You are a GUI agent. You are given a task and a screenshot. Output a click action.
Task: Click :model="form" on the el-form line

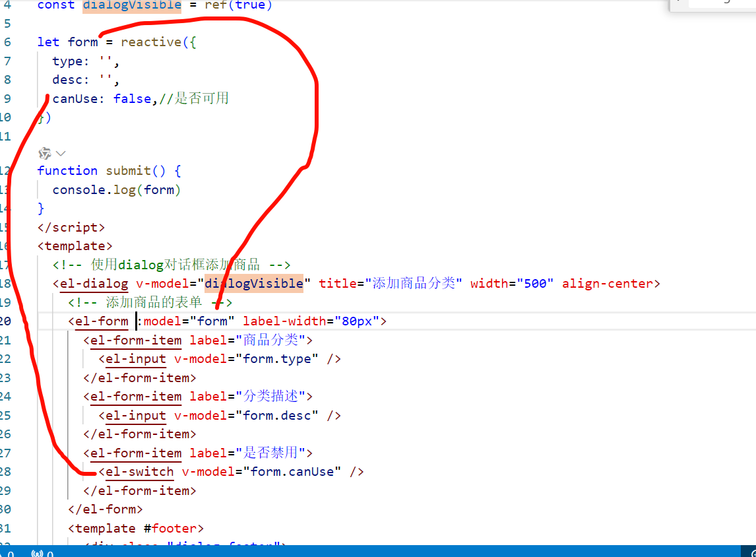[185, 321]
